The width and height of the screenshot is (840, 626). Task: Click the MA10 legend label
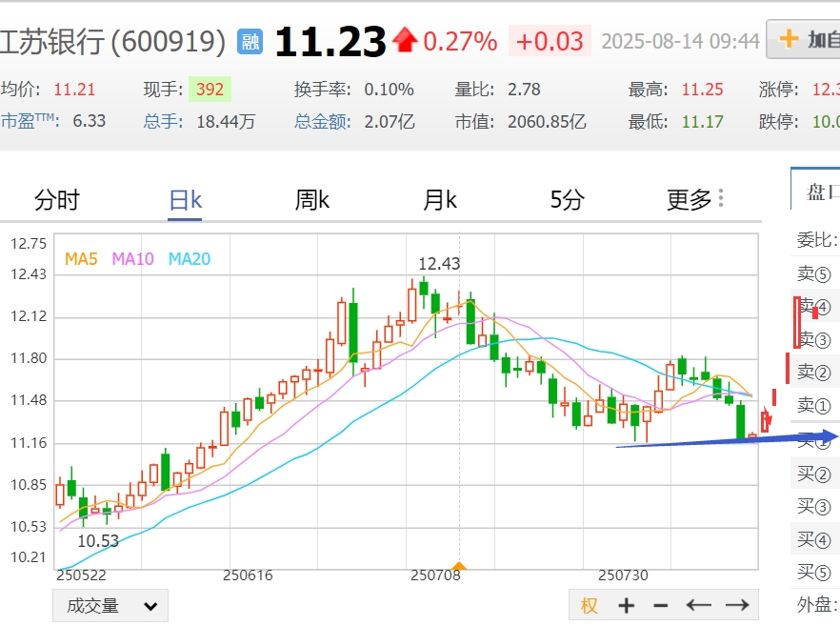pos(133,259)
